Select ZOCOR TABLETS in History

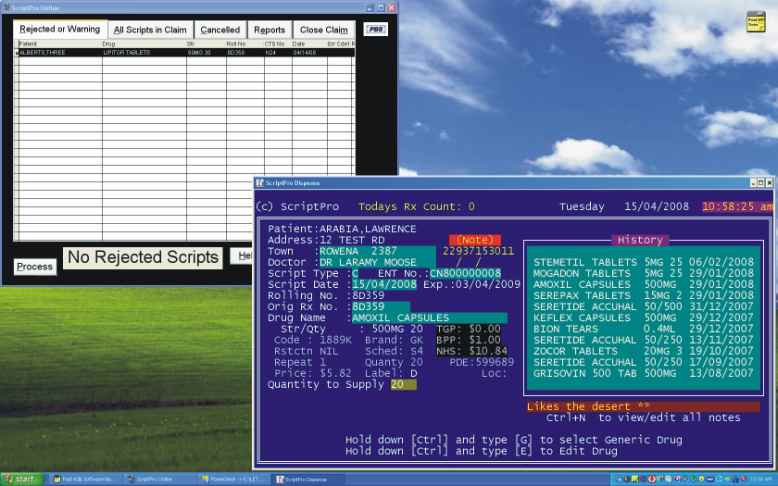644,351
